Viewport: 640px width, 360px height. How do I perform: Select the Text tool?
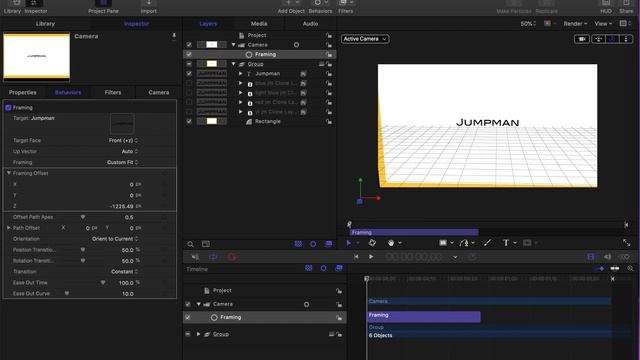coord(506,243)
